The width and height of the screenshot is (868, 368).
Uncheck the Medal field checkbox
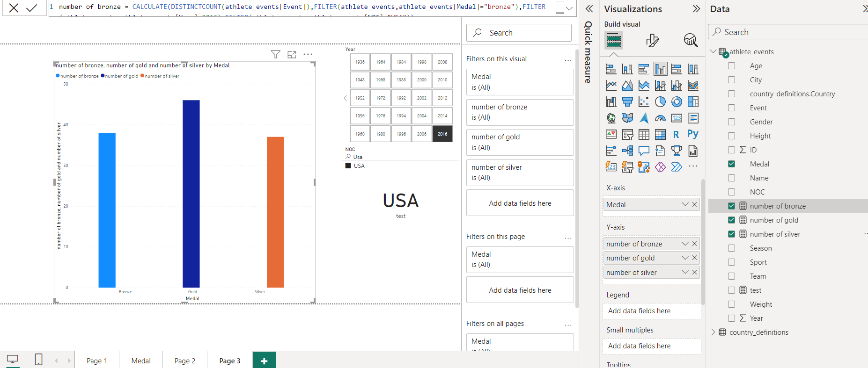[731, 164]
